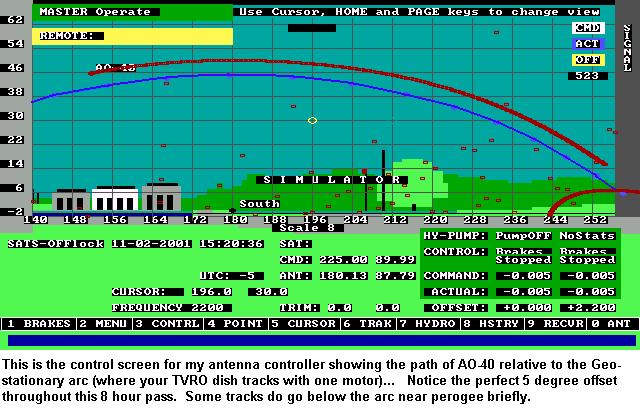The image size is (640, 414).
Task: Select the 0 ANT function key
Action: pyautogui.click(x=612, y=324)
